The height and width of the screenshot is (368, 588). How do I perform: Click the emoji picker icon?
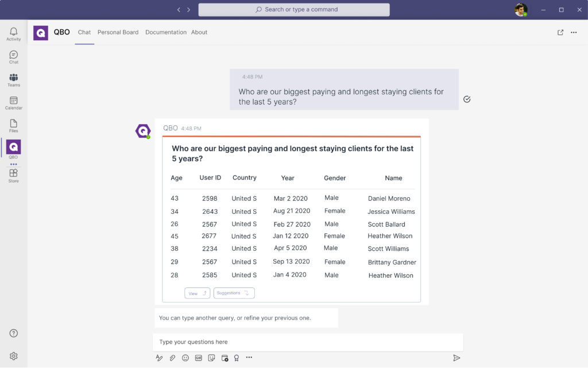(185, 358)
